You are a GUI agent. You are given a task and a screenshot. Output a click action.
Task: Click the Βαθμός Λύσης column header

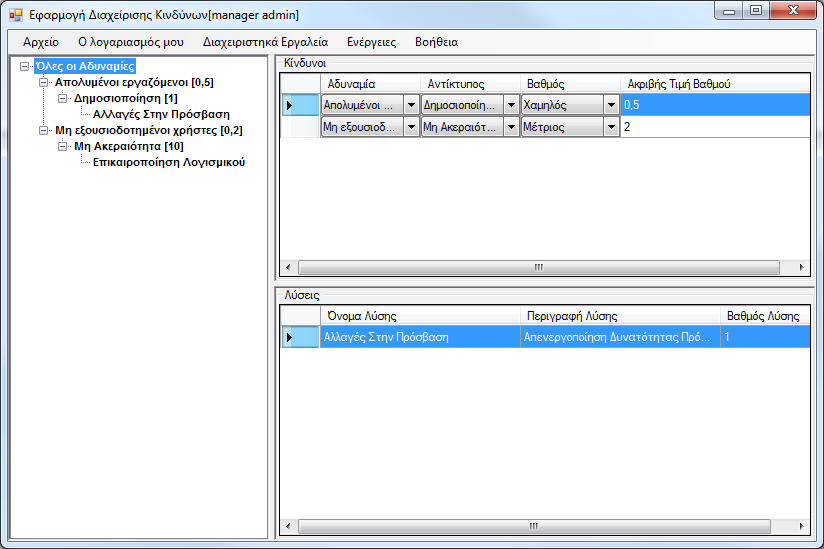click(765, 316)
